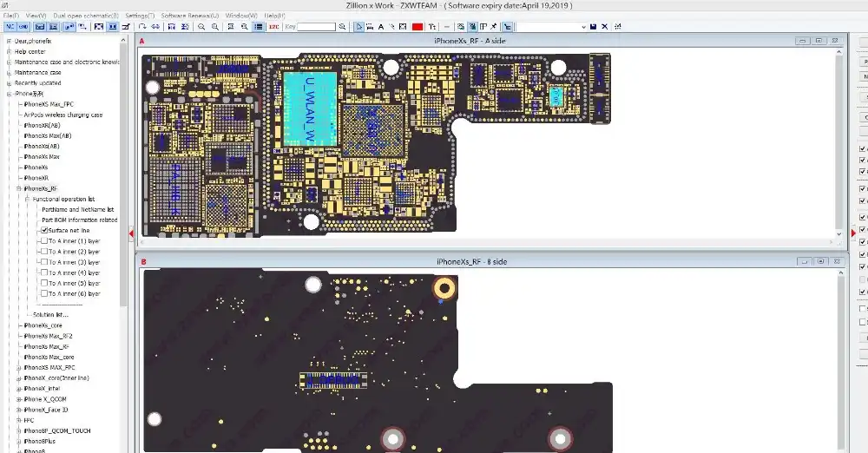
Task: Collapse the iPhoneXs_RF tree node
Action: coord(18,188)
